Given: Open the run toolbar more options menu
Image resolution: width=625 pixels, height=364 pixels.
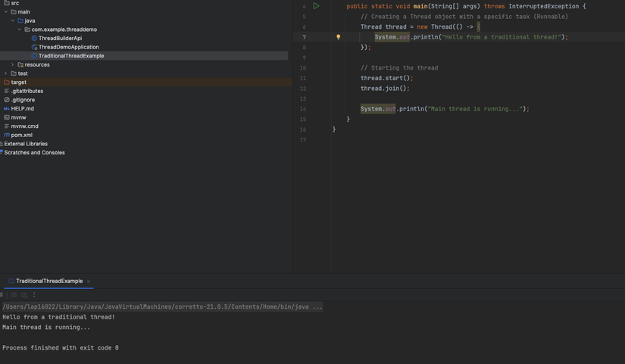Looking at the screenshot, I should pos(34,295).
